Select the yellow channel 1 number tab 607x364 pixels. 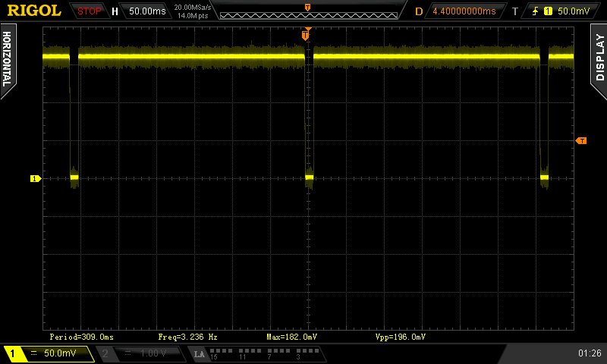(x=12, y=353)
